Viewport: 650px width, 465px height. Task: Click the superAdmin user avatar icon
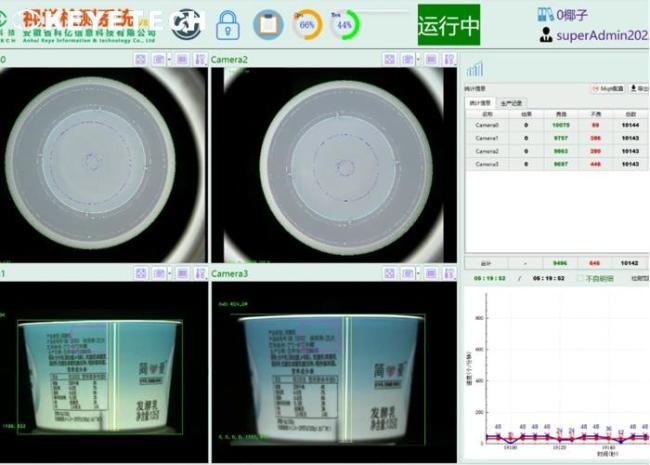(x=545, y=35)
